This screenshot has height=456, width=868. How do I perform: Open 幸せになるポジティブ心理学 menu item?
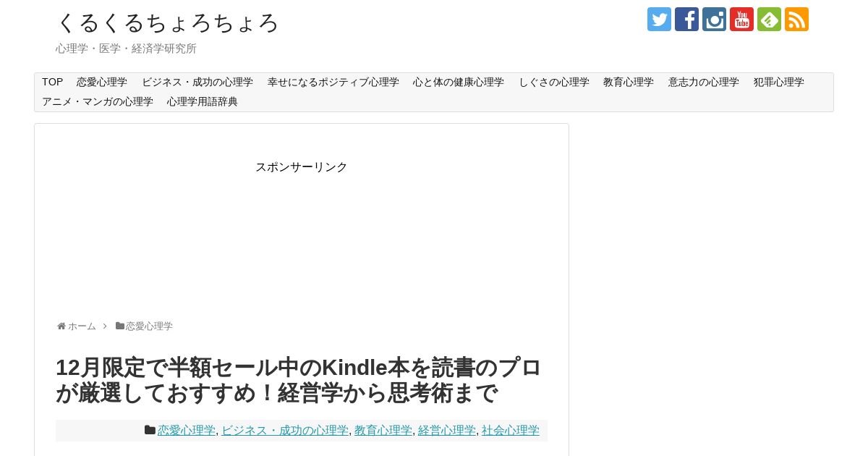[x=333, y=83]
